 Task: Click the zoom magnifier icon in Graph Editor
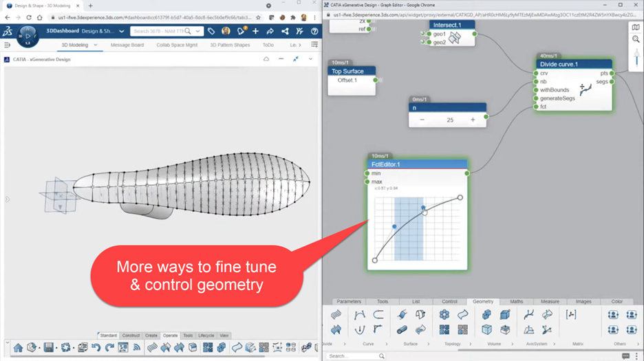tap(636, 39)
